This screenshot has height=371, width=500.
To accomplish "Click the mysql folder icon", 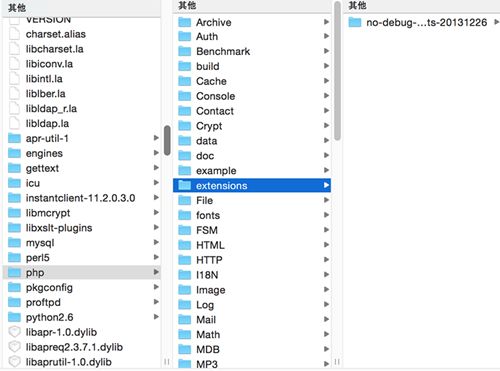I will (14, 243).
